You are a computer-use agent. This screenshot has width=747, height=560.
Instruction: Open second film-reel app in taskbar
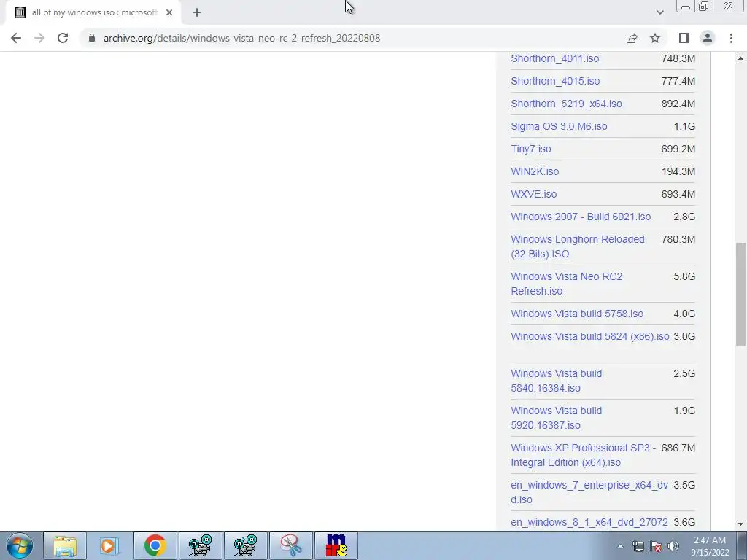point(245,545)
